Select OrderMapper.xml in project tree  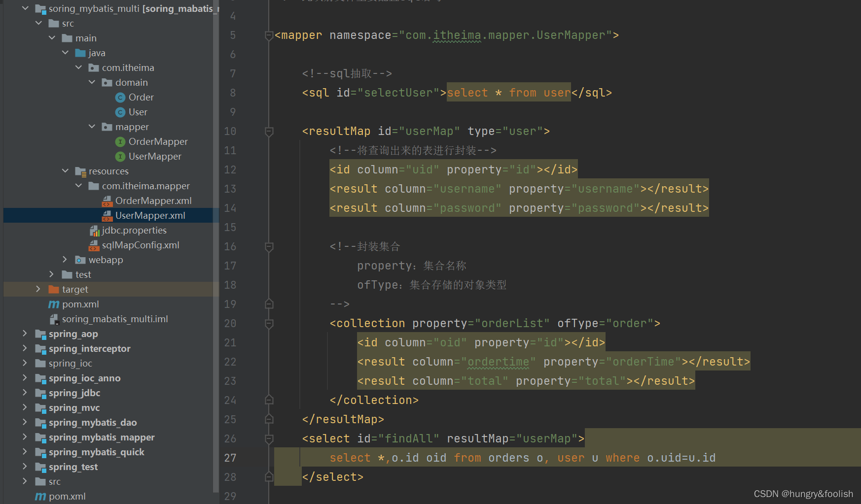coord(153,201)
